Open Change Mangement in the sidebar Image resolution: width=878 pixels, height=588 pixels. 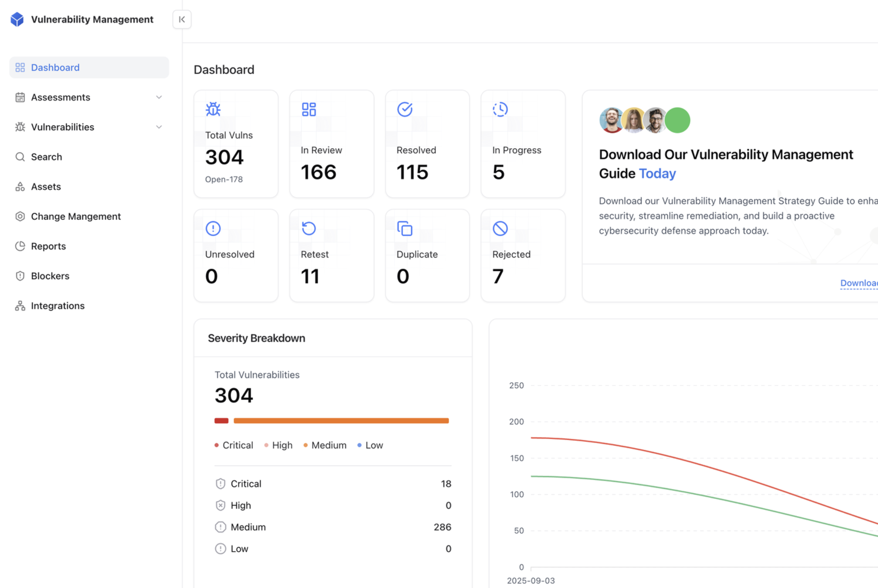tap(89, 217)
